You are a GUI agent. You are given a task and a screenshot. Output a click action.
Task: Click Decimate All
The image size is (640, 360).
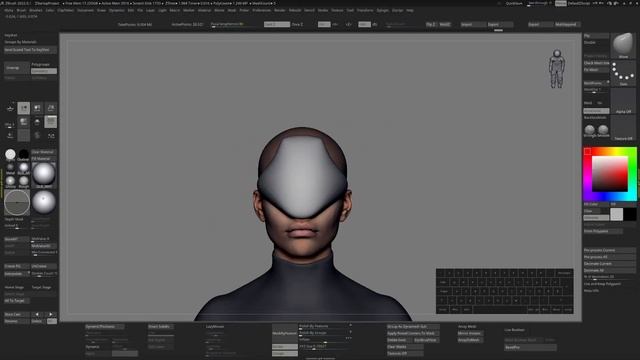point(609,270)
